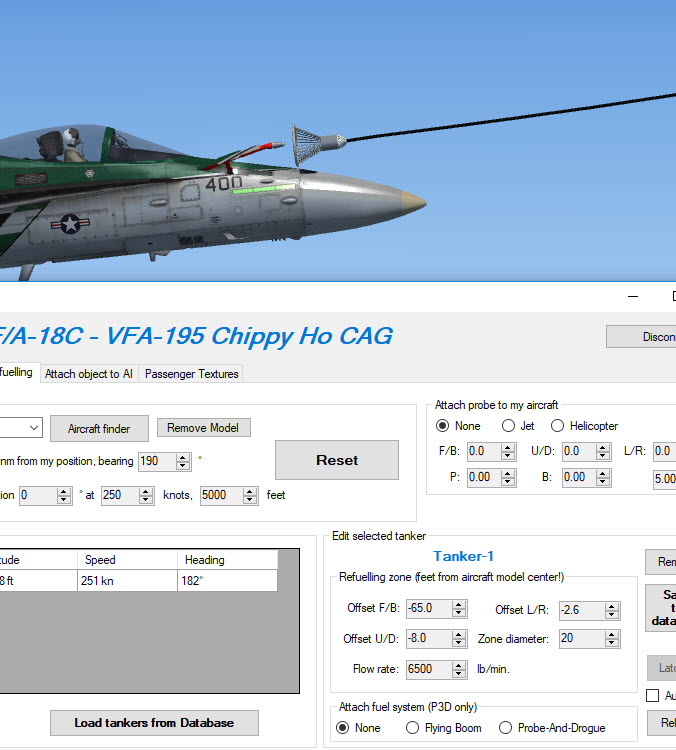Click the Flow rate stepper arrows
The width and height of the screenshot is (676, 750).
point(459,669)
